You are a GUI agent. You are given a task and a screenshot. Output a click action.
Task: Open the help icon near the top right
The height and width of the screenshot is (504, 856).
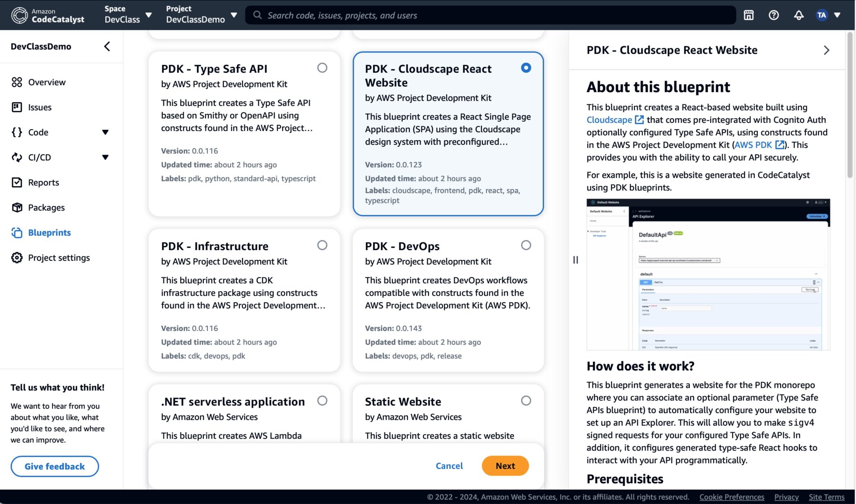(774, 15)
